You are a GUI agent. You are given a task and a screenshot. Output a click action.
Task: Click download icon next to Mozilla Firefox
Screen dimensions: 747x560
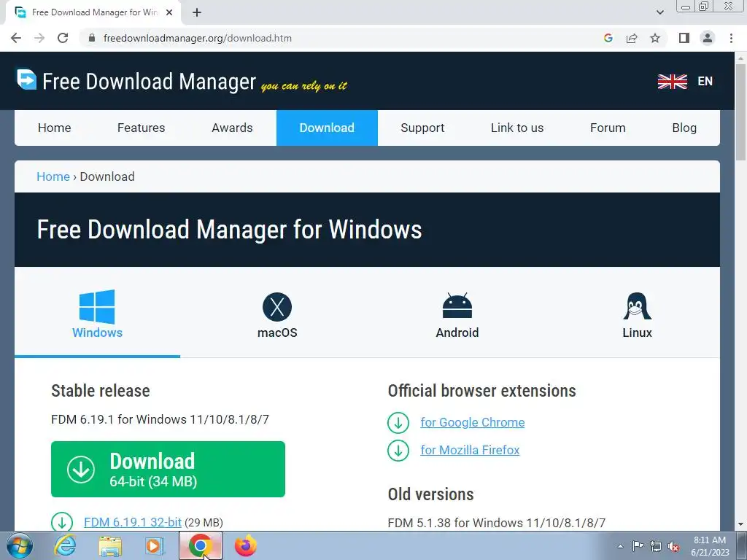pyautogui.click(x=398, y=450)
